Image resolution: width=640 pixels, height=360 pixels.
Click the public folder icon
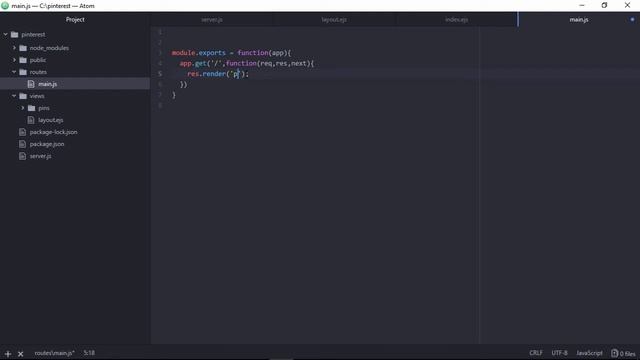point(23,60)
